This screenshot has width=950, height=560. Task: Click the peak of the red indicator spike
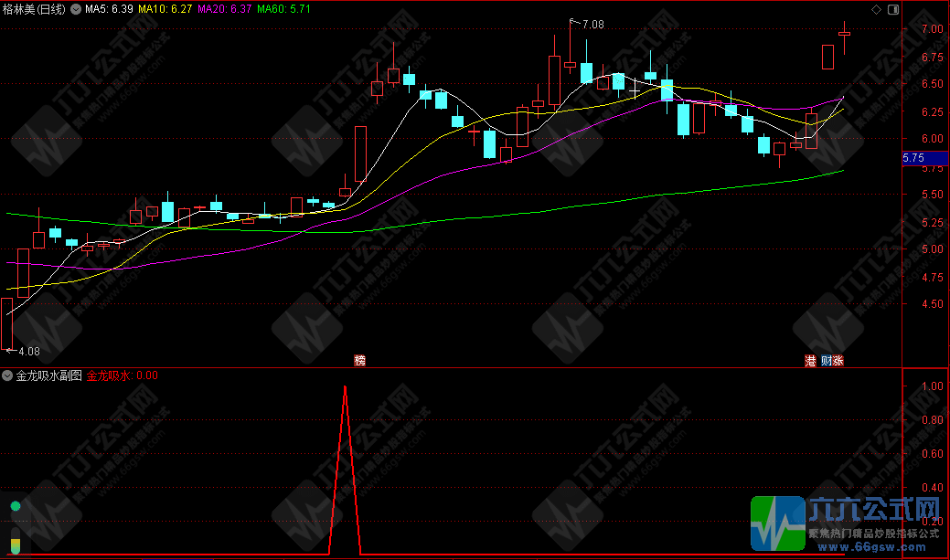[x=345, y=386]
